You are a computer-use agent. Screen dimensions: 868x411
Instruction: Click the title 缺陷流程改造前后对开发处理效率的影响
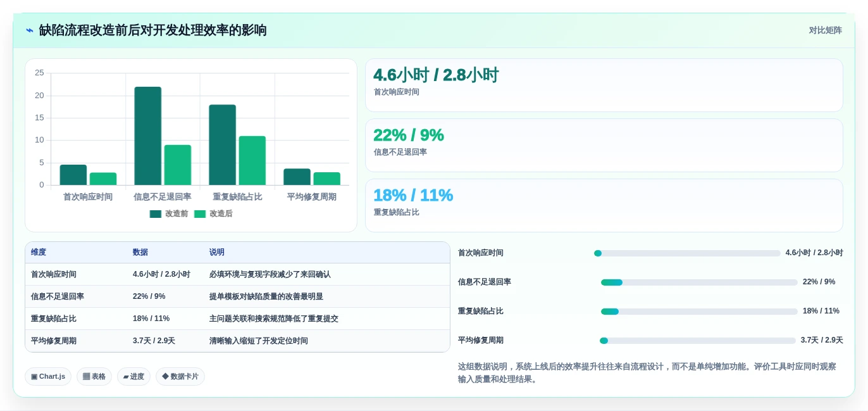pyautogui.click(x=152, y=30)
